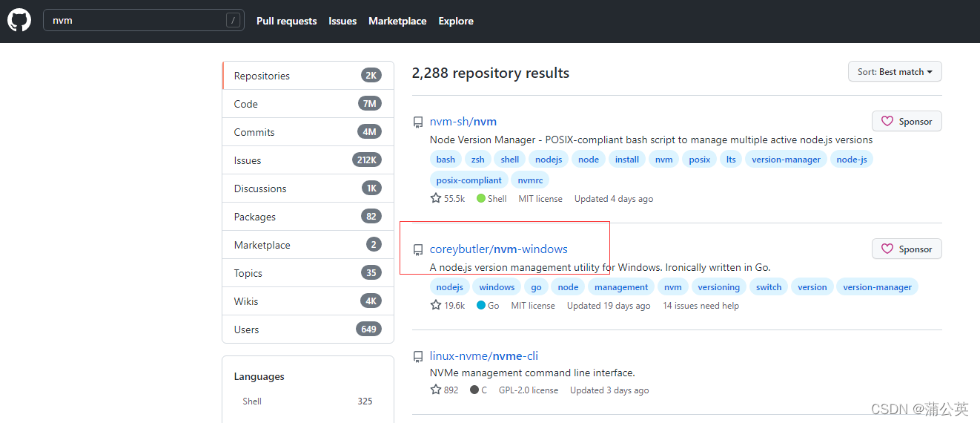This screenshot has height=423, width=980.
Task: Open the 14 issues need help link
Action: (701, 306)
